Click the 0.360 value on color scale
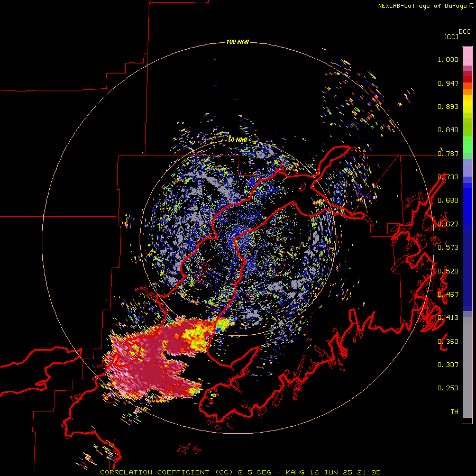The image size is (476, 476). pos(448,342)
